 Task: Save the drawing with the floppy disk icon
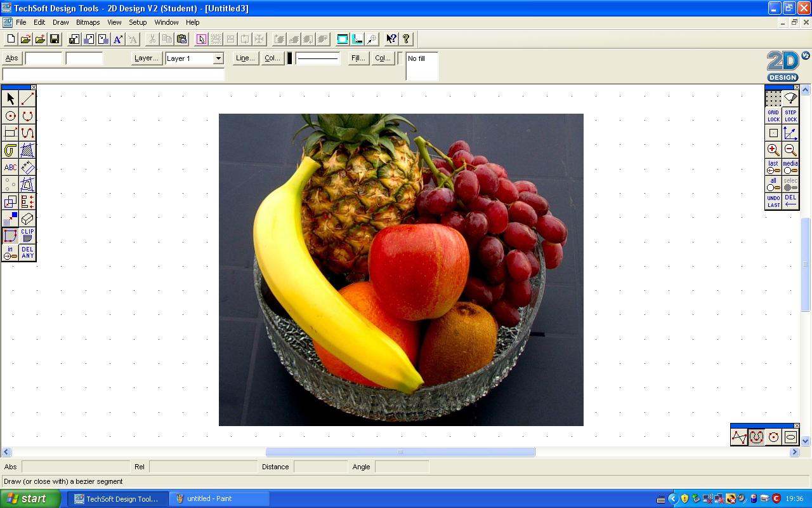pos(55,39)
